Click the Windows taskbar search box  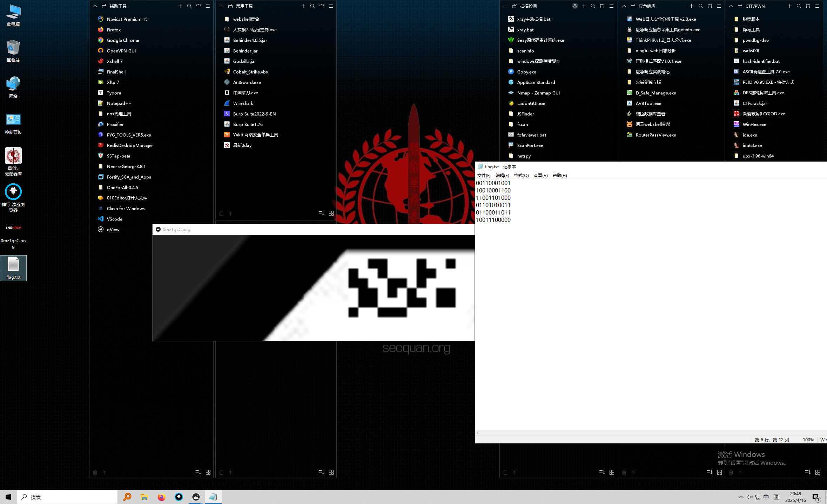pyautogui.click(x=67, y=497)
